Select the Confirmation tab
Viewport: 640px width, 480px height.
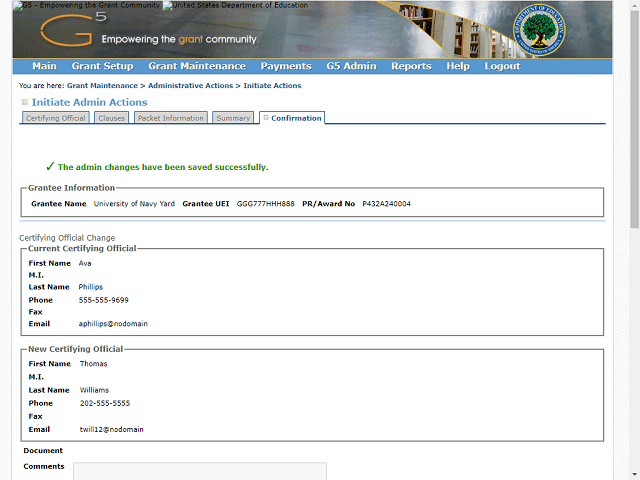292,118
